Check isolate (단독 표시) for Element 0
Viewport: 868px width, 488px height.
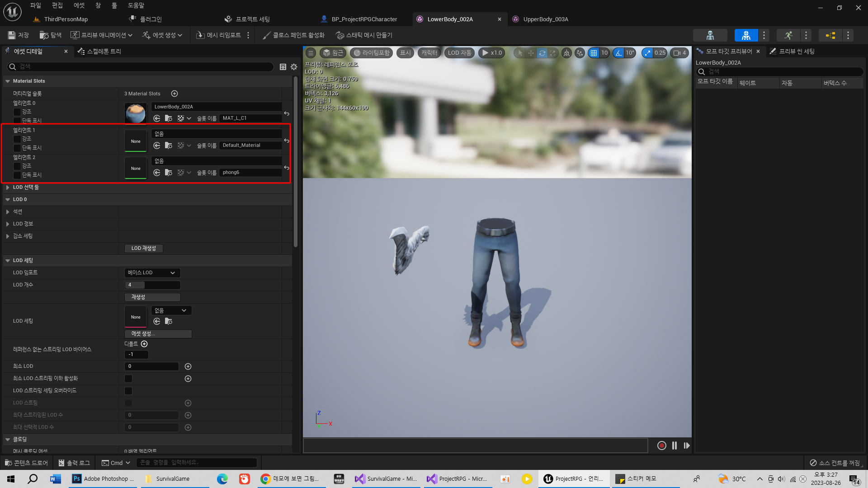pyautogui.click(x=17, y=121)
